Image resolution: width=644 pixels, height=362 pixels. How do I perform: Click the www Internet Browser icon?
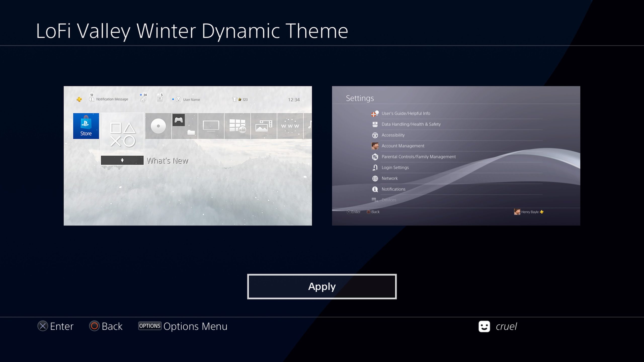tap(290, 126)
